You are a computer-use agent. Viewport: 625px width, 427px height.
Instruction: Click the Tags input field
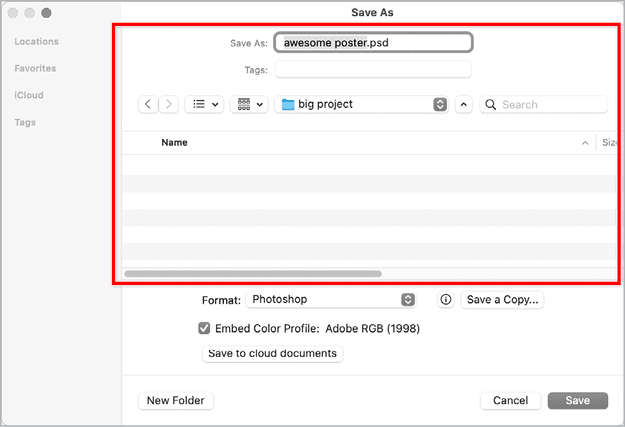[x=373, y=70]
